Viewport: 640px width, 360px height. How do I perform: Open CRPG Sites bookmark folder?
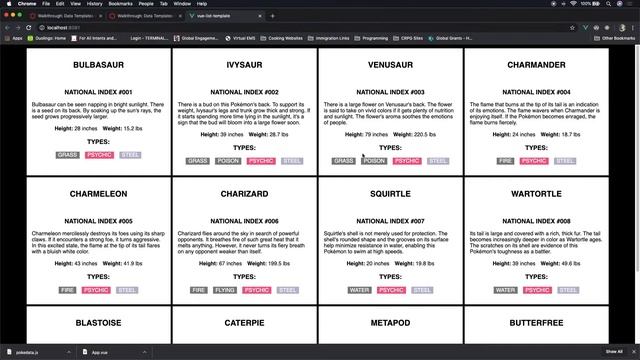tap(408, 38)
